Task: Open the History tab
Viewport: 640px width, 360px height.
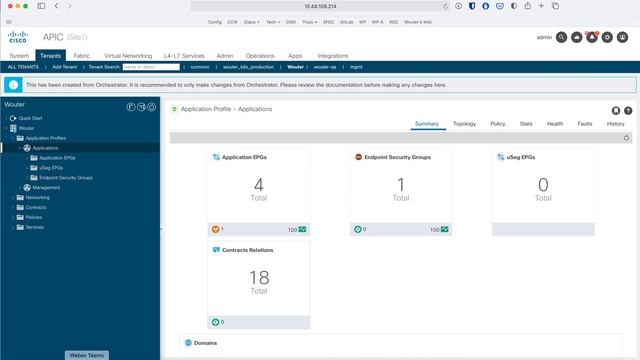Action: pyautogui.click(x=616, y=124)
